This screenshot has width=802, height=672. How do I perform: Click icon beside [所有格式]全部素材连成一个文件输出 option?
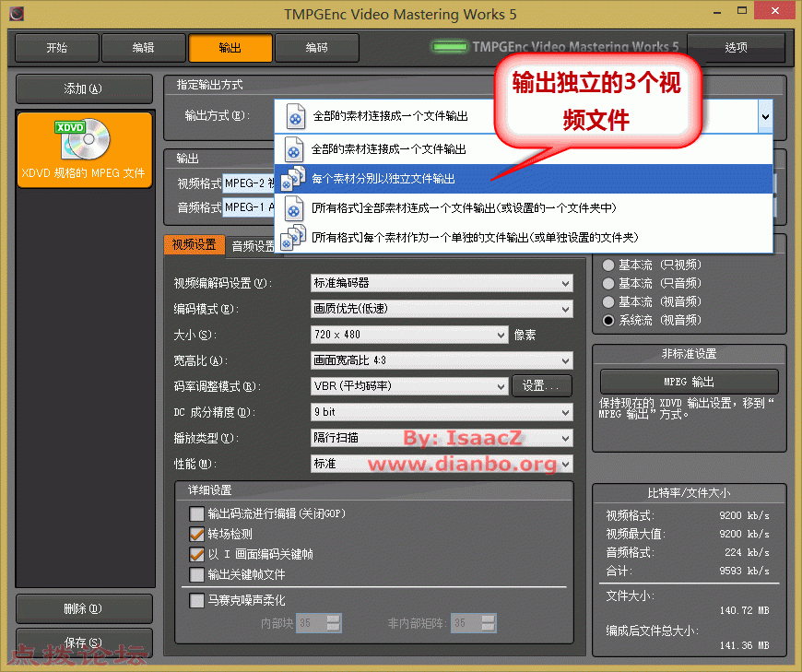(x=293, y=208)
